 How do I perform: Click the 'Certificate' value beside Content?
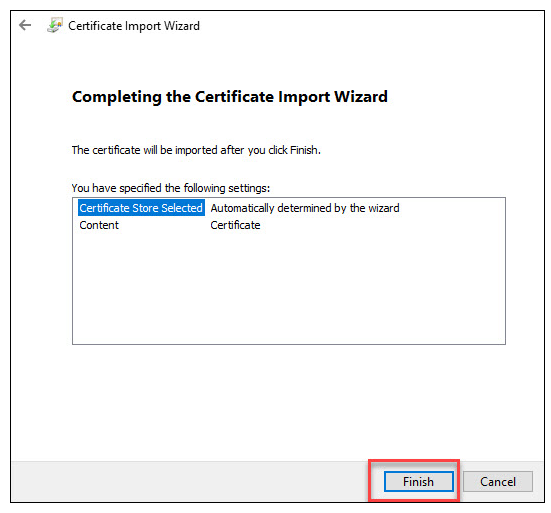[x=235, y=225]
